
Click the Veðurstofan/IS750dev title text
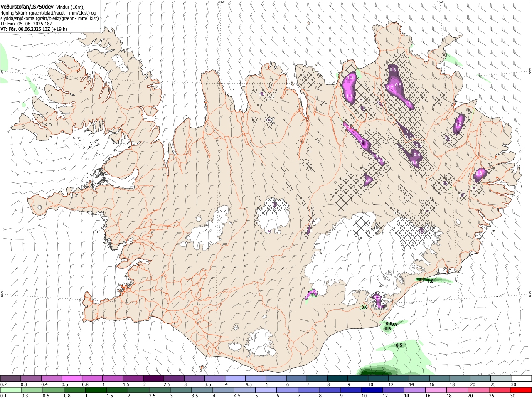coord(27,7)
